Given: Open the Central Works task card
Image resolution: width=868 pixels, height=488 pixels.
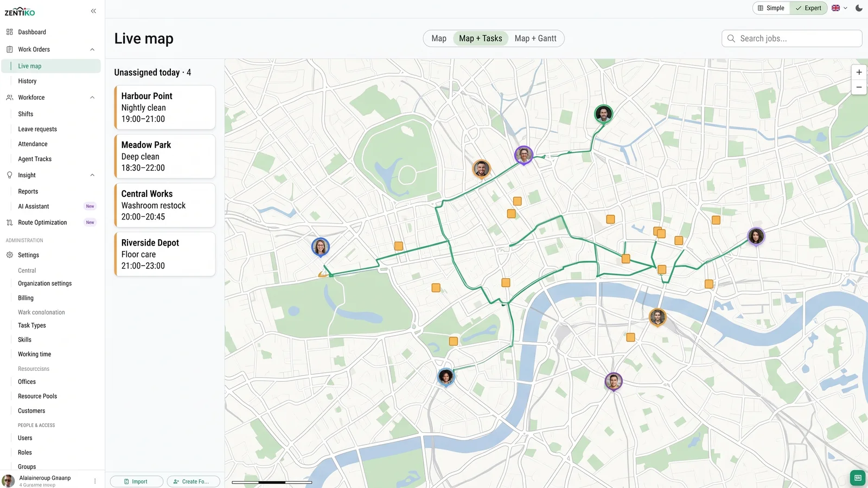Looking at the screenshot, I should [165, 205].
